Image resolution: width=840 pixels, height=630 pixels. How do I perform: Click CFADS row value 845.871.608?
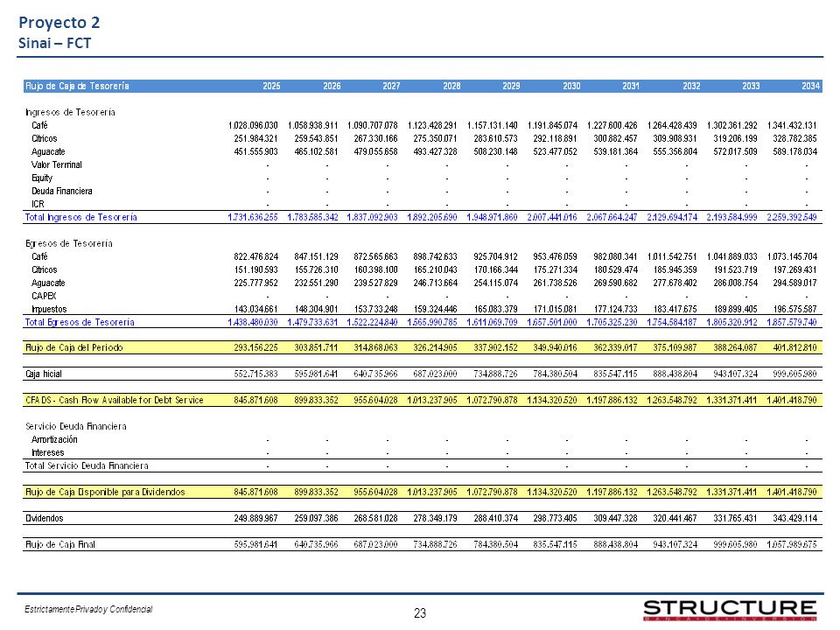pos(256,400)
